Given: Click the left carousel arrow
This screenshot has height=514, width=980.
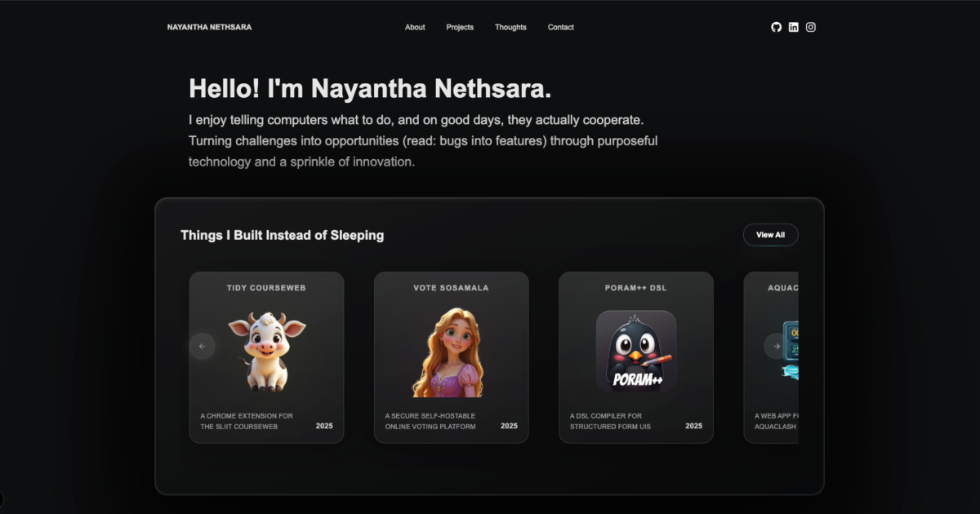Looking at the screenshot, I should pos(203,346).
